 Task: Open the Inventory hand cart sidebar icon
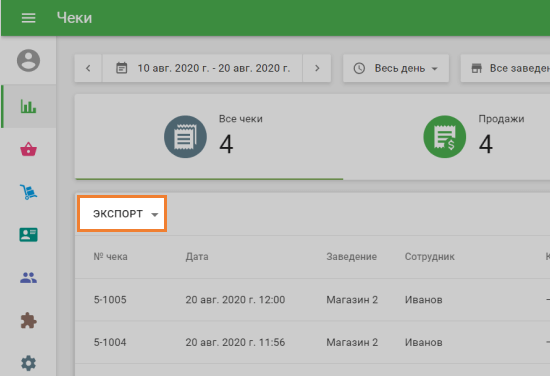tap(28, 192)
